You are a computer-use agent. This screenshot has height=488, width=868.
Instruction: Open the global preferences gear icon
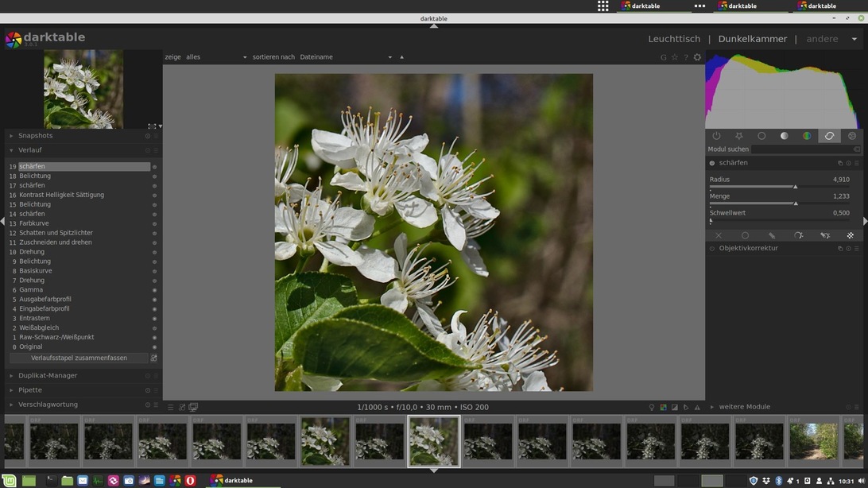click(x=697, y=57)
